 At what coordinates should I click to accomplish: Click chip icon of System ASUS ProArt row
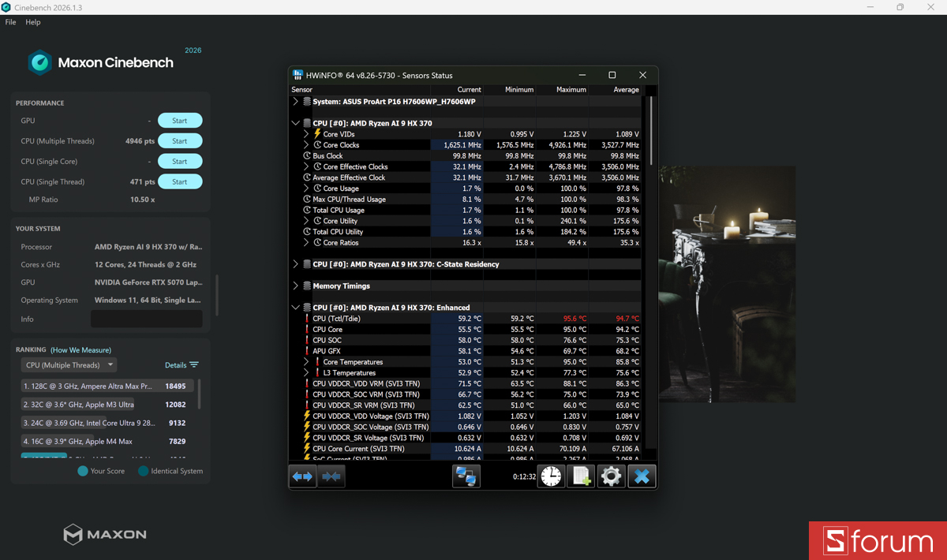tap(307, 102)
